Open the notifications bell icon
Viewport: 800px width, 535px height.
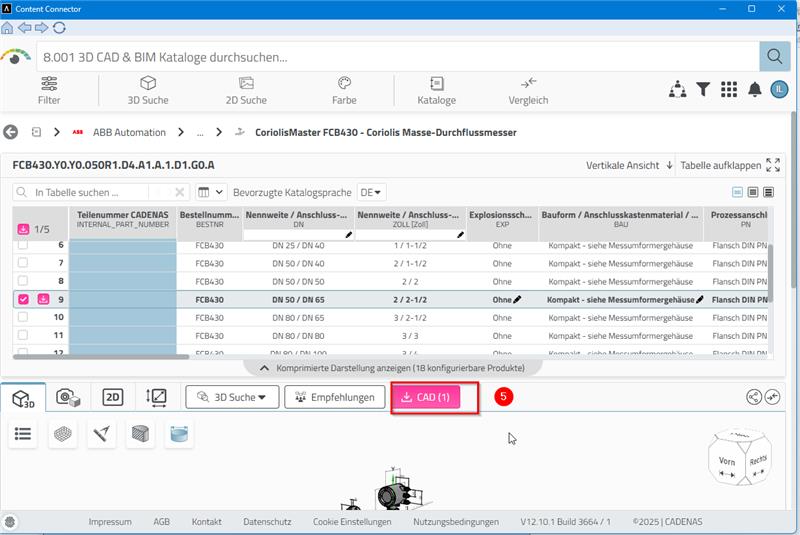[x=754, y=90]
